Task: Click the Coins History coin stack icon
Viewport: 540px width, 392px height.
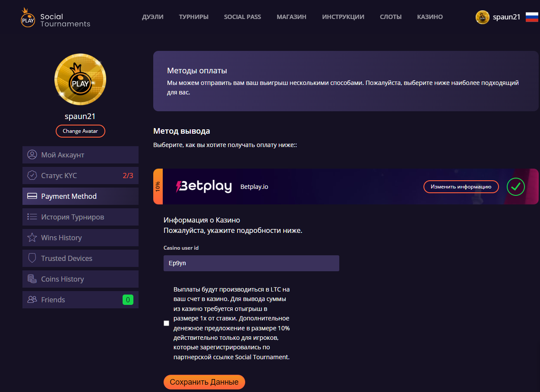Action: click(32, 279)
